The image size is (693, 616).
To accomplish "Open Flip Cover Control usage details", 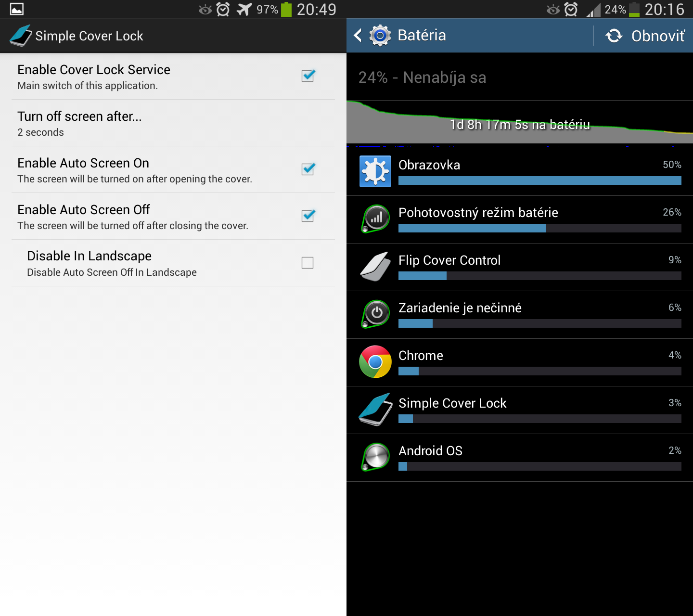I will click(x=520, y=267).
